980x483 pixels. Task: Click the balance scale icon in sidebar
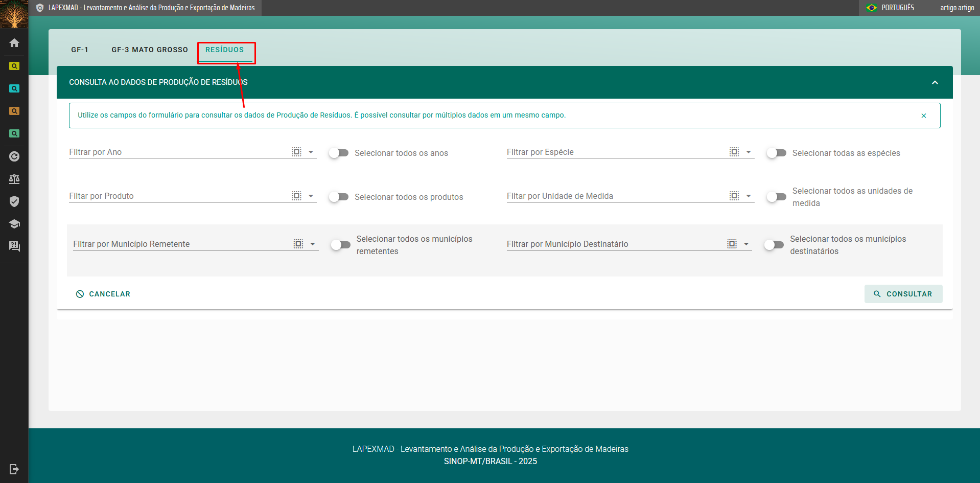[14, 179]
